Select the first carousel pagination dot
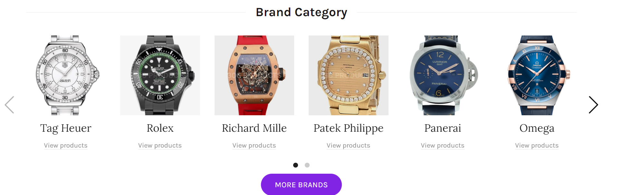 click(295, 165)
